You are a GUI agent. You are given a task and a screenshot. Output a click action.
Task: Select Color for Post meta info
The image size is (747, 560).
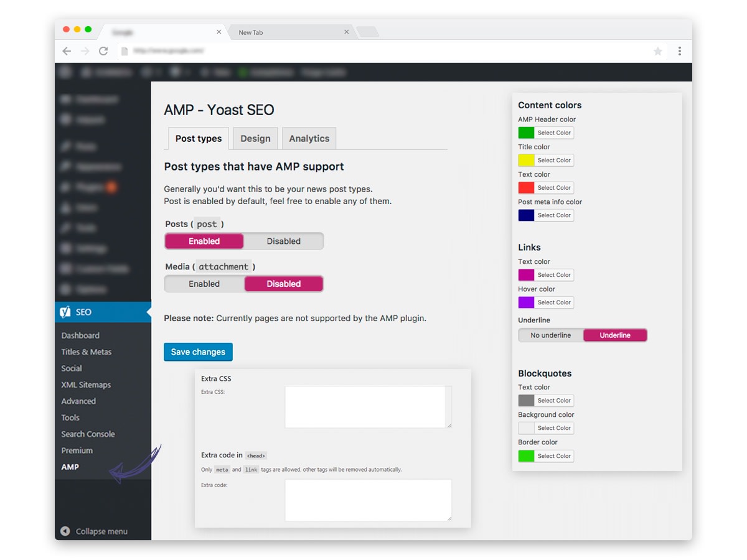tap(554, 215)
